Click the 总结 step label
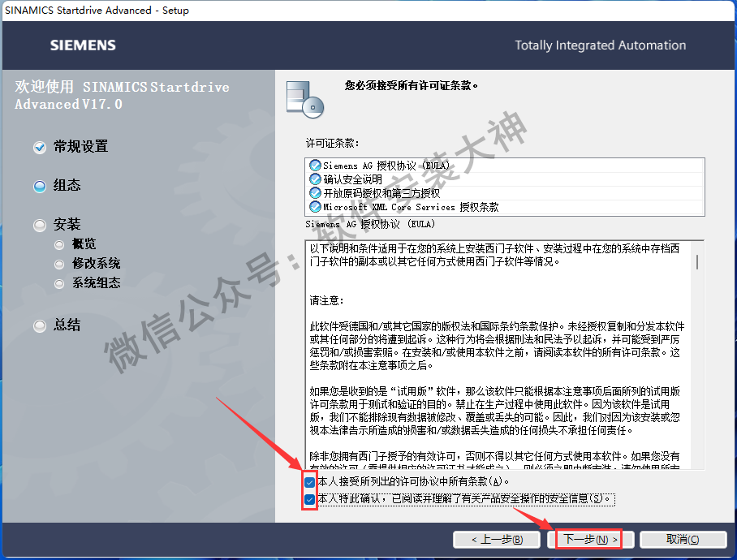This screenshot has width=737, height=560. pos(67,325)
